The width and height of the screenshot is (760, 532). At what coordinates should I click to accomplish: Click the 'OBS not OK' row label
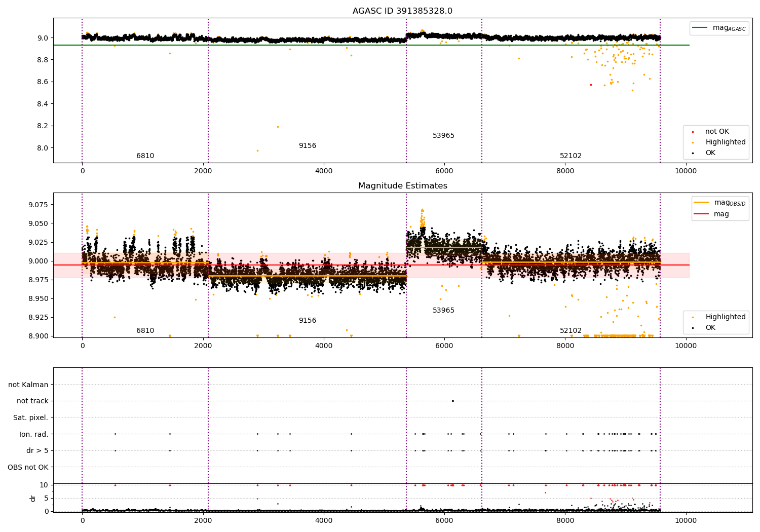tap(28, 467)
